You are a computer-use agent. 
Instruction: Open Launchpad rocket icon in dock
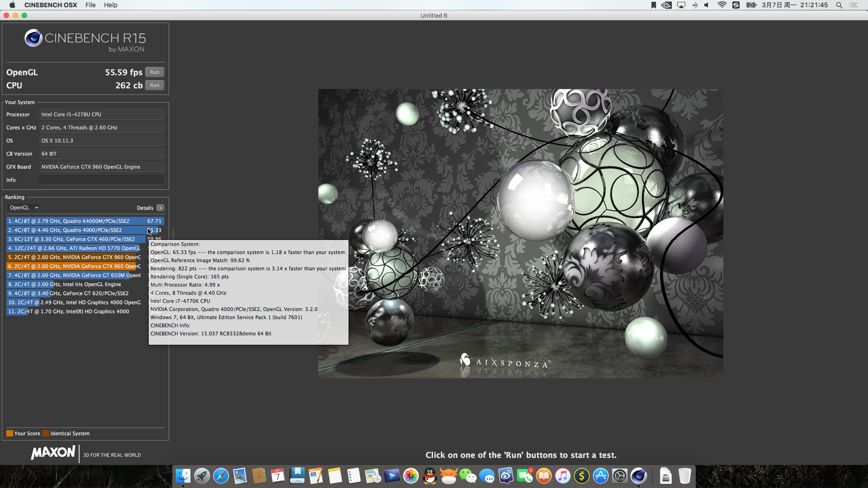(x=202, y=476)
